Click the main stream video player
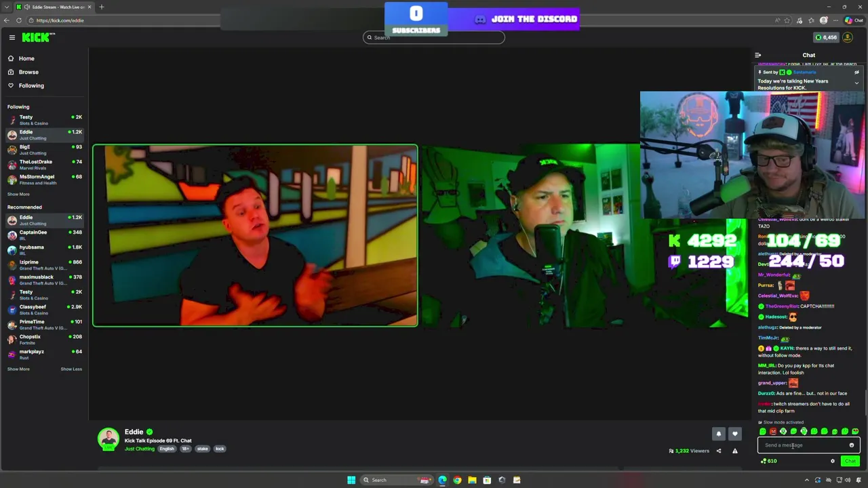This screenshot has height=488, width=868. pos(420,235)
